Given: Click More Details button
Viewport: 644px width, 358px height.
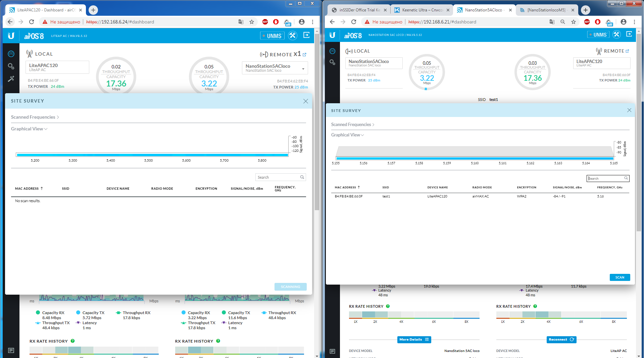Looking at the screenshot, I should pos(414,340).
